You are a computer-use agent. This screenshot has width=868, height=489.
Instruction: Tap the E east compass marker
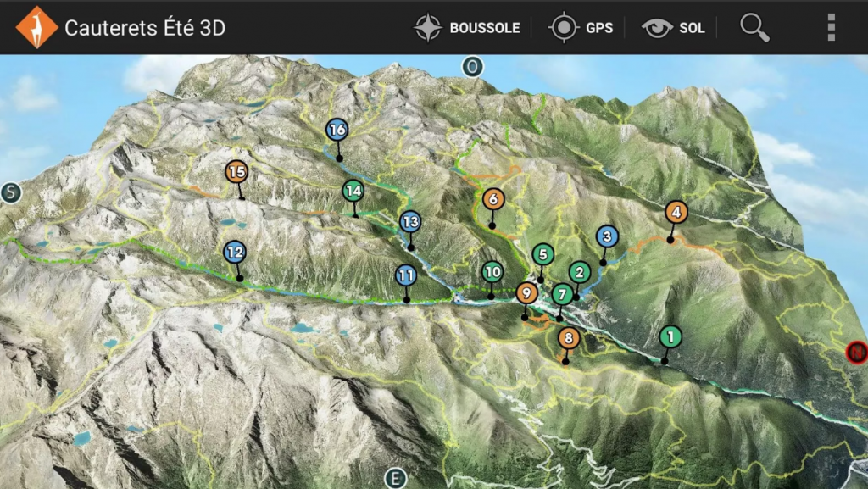(395, 479)
